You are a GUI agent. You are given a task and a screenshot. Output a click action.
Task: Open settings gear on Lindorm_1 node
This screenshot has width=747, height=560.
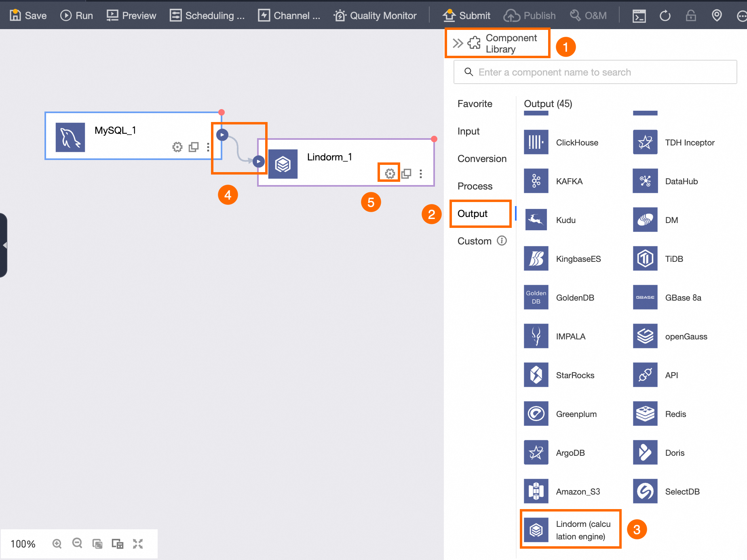tap(389, 173)
